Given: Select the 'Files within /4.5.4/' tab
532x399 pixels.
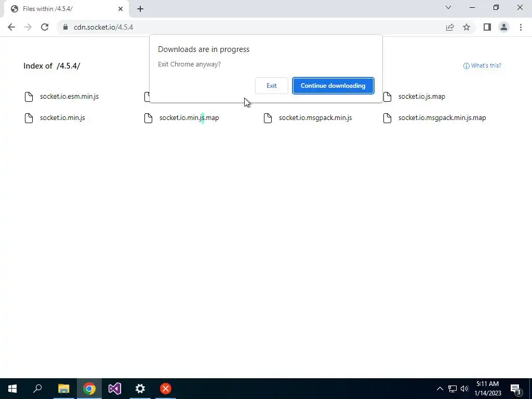Looking at the screenshot, I should coord(66,9).
